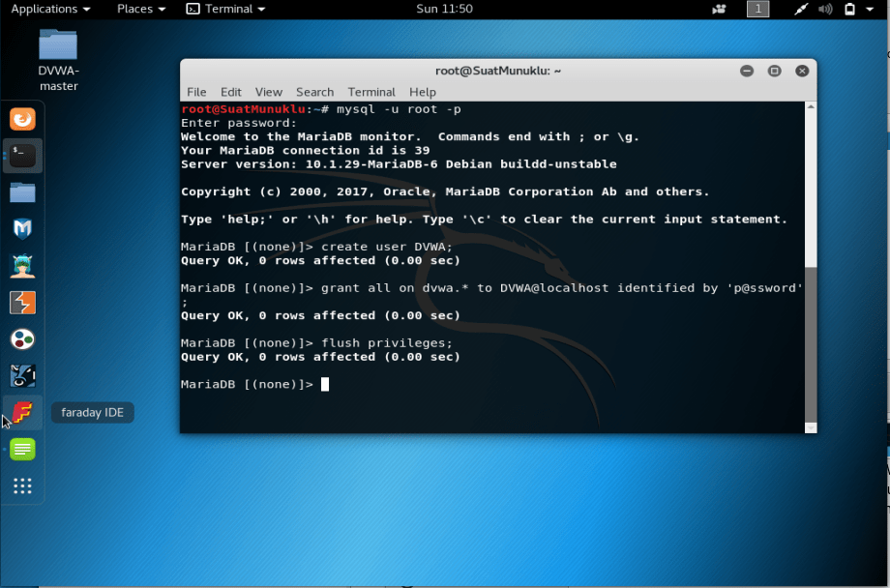This screenshot has width=890, height=588.
Task: Click the 'grant all on dvwa.*' command line
Action: 491,288
